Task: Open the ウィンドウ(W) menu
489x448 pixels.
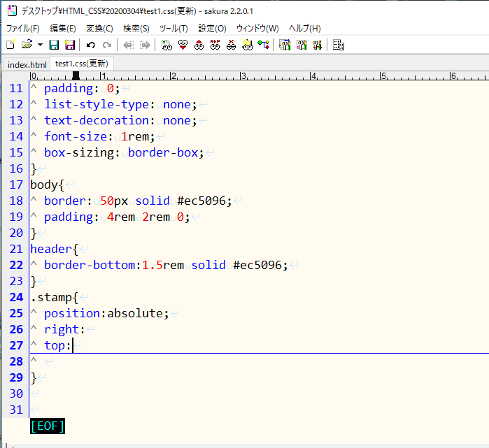Action: [257, 28]
